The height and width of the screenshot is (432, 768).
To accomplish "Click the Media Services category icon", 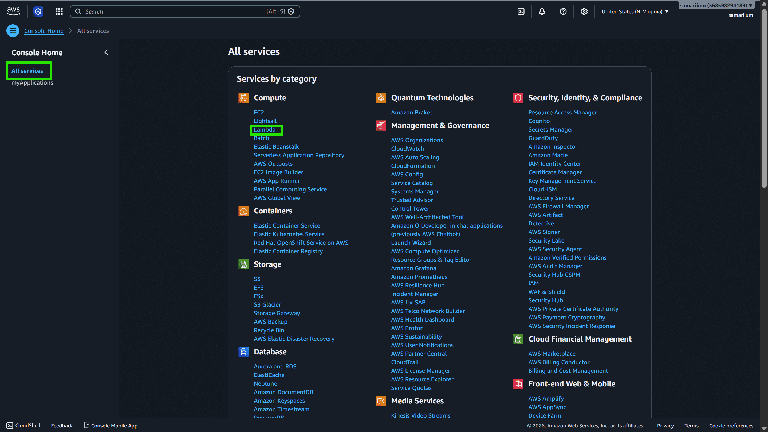I will 381,401.
